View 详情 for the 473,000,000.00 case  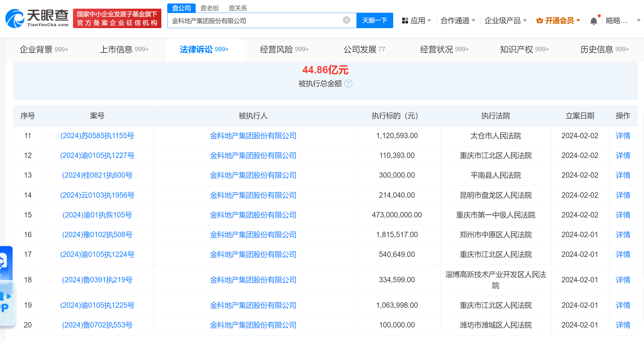tap(623, 215)
